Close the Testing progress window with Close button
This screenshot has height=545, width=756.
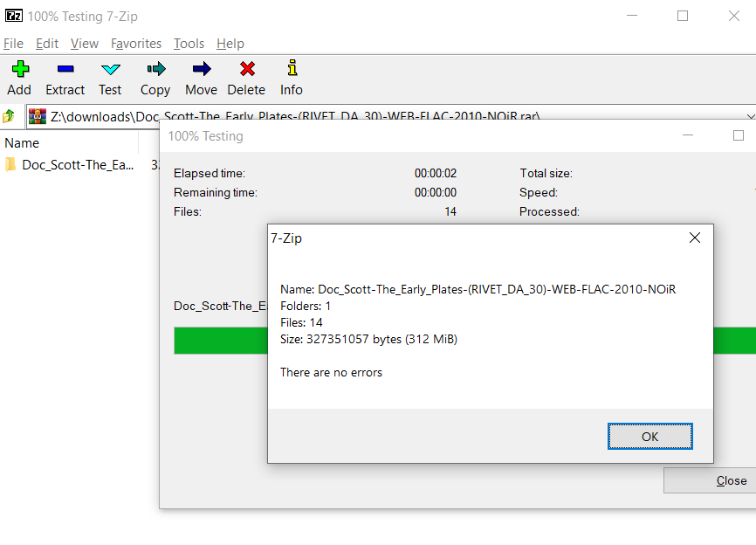(710, 480)
